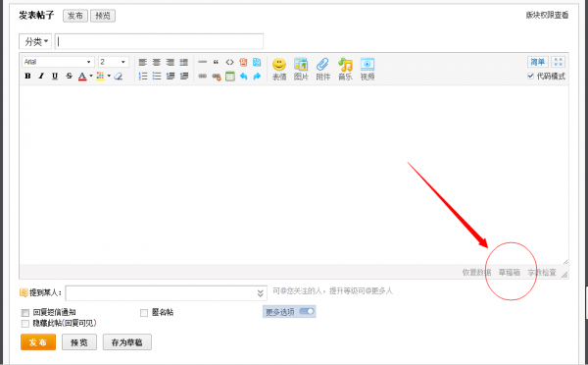Undo the last edit
Viewport: 588px width, 365px height.
[x=244, y=77]
